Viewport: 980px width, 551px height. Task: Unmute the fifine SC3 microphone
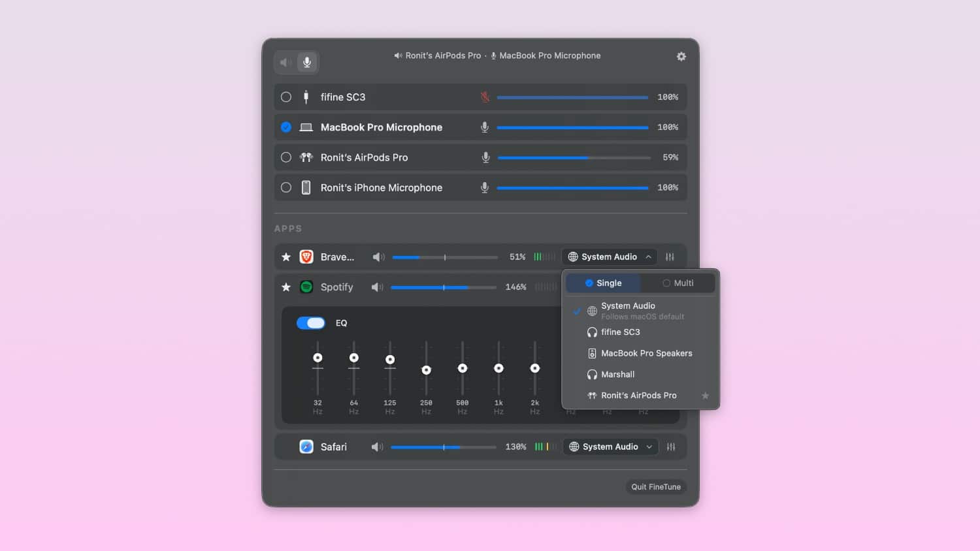(485, 97)
